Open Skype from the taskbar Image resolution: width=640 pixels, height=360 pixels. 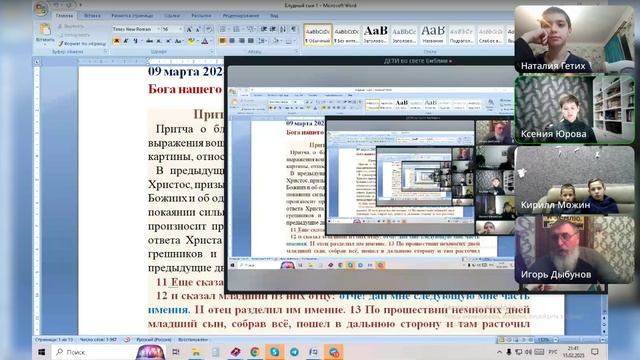(274, 352)
